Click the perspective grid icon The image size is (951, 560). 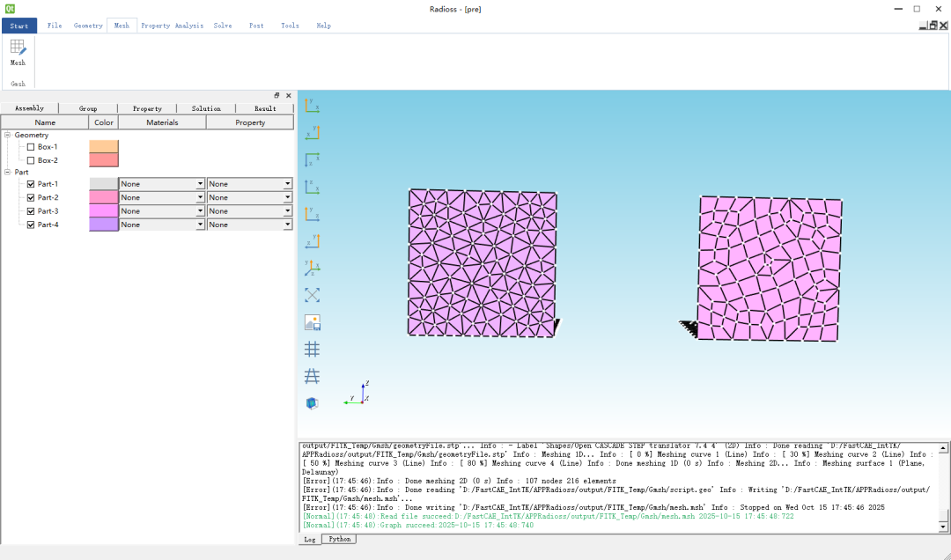312,376
